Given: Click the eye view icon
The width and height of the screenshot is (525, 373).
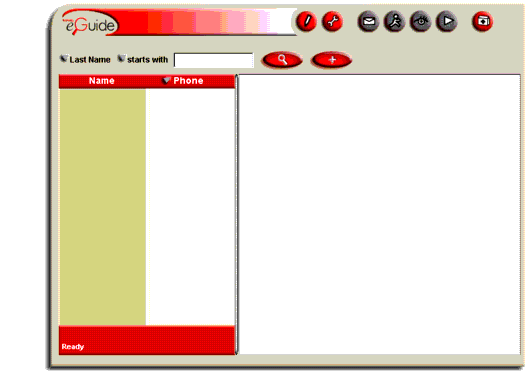Looking at the screenshot, I should click(421, 22).
